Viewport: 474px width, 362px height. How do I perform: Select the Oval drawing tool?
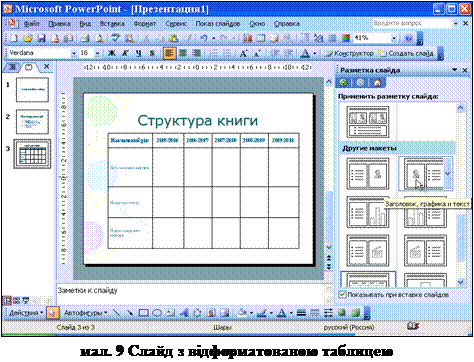157,313
